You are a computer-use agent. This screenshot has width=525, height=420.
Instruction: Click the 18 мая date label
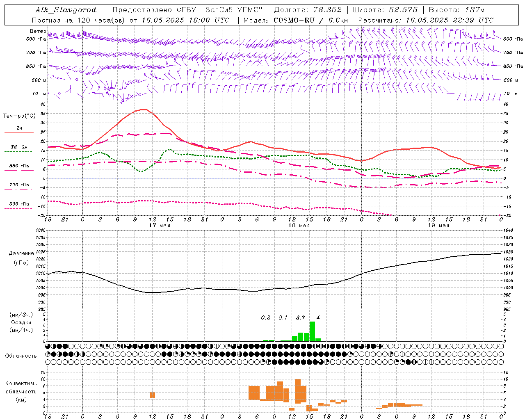click(x=299, y=226)
